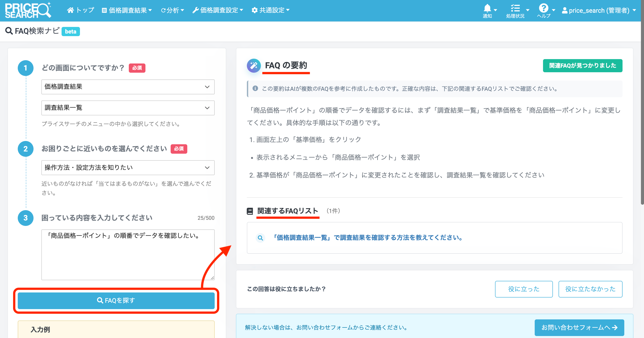644x338 pixels.
Task: Open the 通知 bell icon
Action: (487, 8)
